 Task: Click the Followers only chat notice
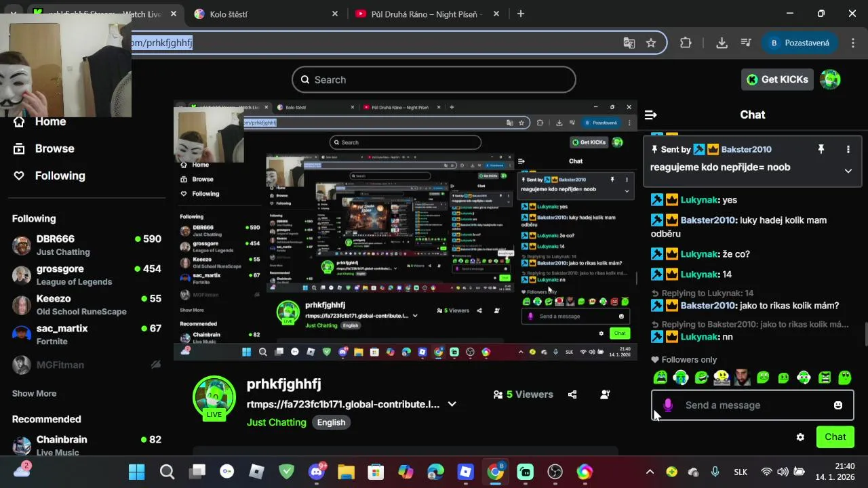684,360
